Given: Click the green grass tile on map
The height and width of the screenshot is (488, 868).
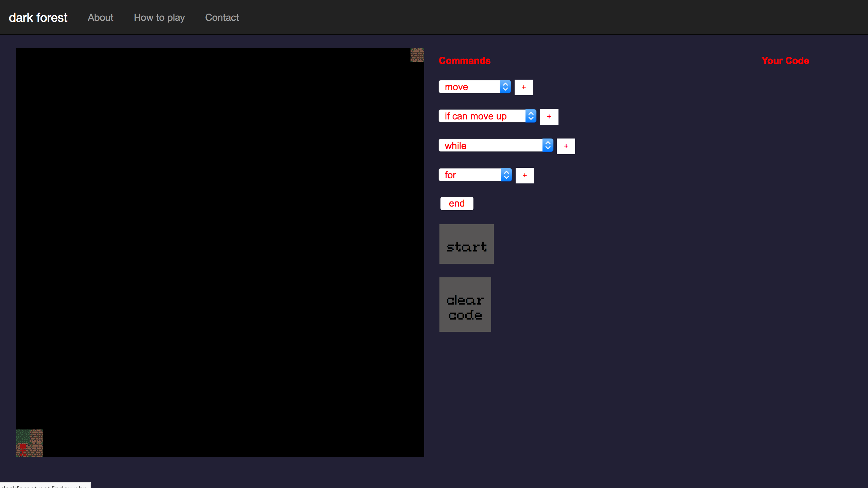Looking at the screenshot, I should [22, 436].
